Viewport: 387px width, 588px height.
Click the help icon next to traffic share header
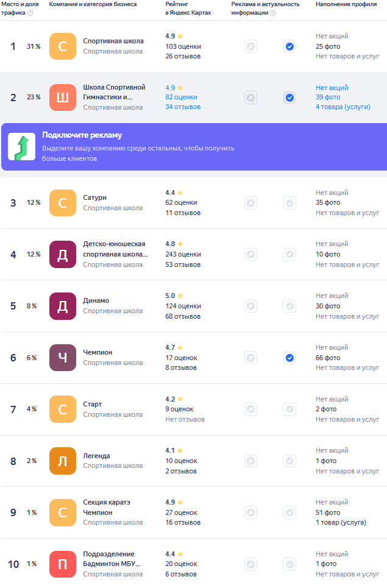tap(30, 13)
